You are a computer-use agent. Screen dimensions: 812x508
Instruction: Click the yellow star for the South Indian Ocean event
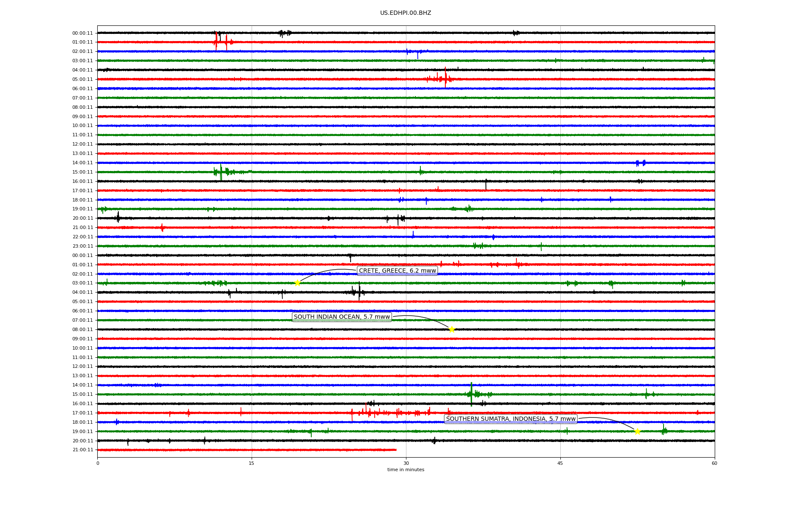coord(452,329)
